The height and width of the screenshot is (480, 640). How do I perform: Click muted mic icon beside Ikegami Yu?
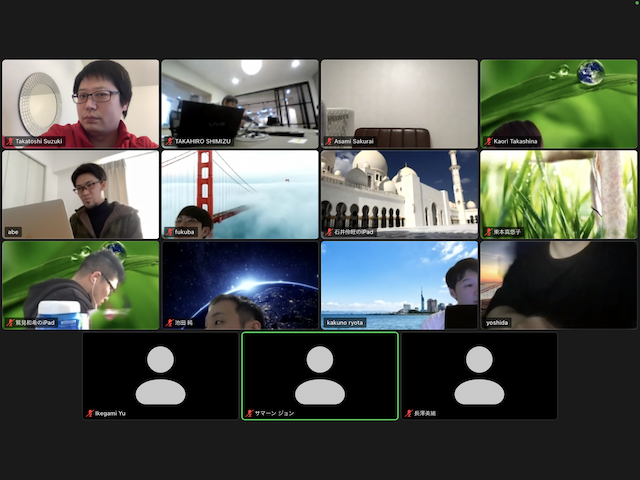click(x=89, y=413)
